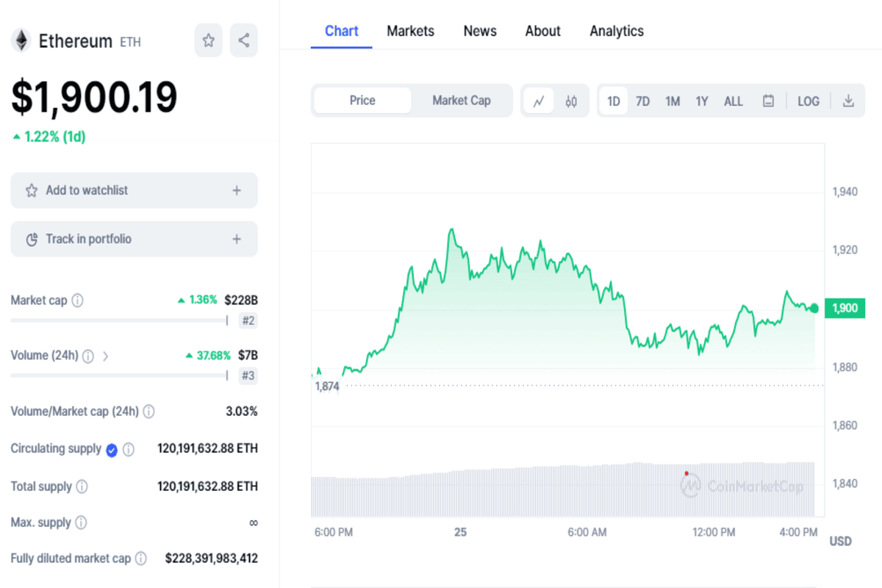Expand Volume (24h) details chevron
The width and height of the screenshot is (882, 588).
[x=105, y=356]
